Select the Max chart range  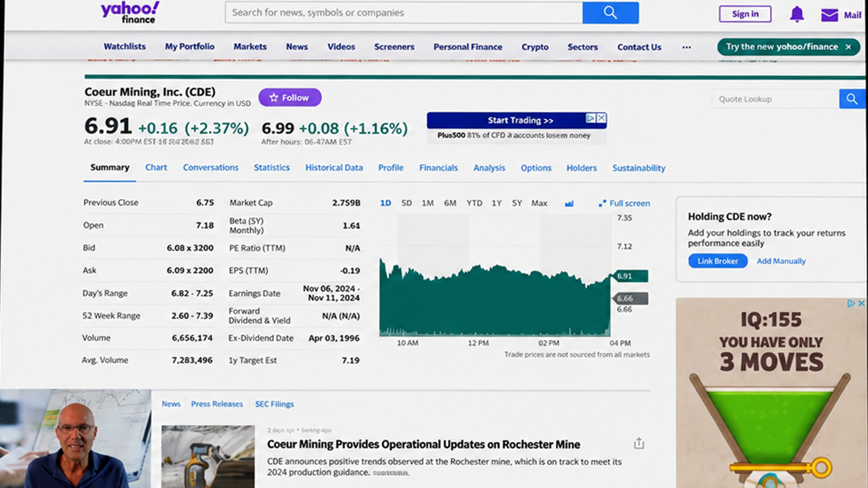[x=539, y=203]
